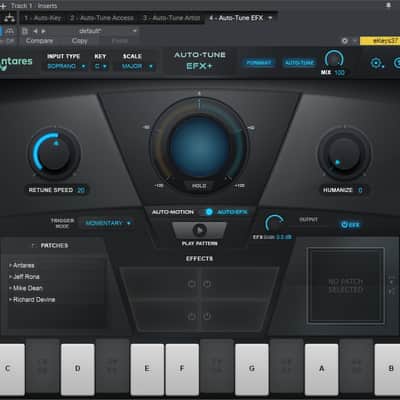The height and width of the screenshot is (400, 400).
Task: Switch to the 1 - Auto-Key tab
Action: click(x=43, y=18)
